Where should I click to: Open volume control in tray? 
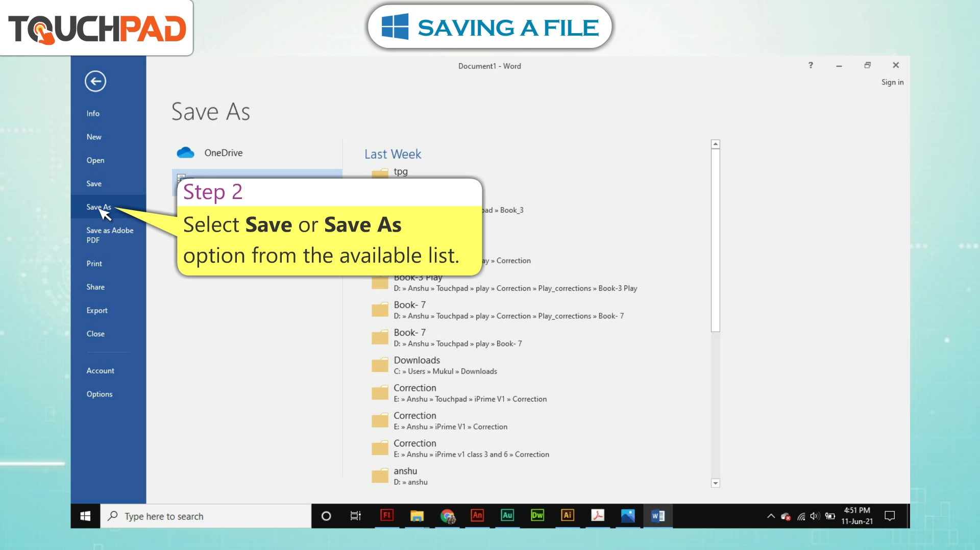(x=815, y=516)
